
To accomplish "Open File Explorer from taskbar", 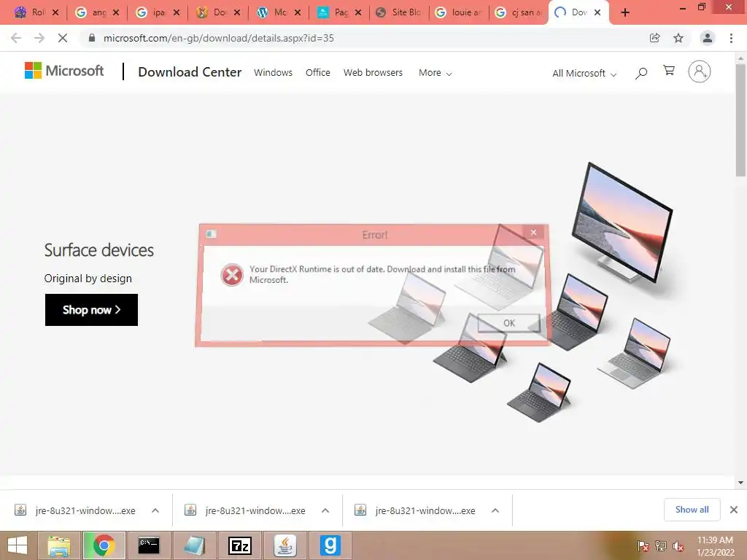I will coord(58,545).
